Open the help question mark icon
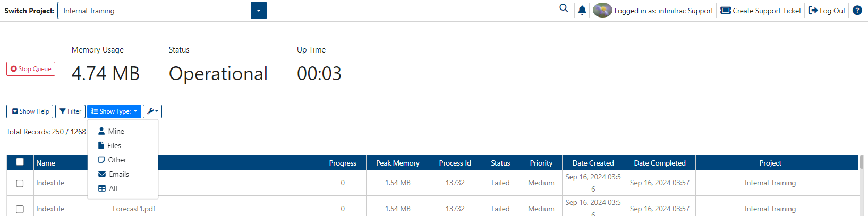This screenshot has height=216, width=868. (x=857, y=10)
